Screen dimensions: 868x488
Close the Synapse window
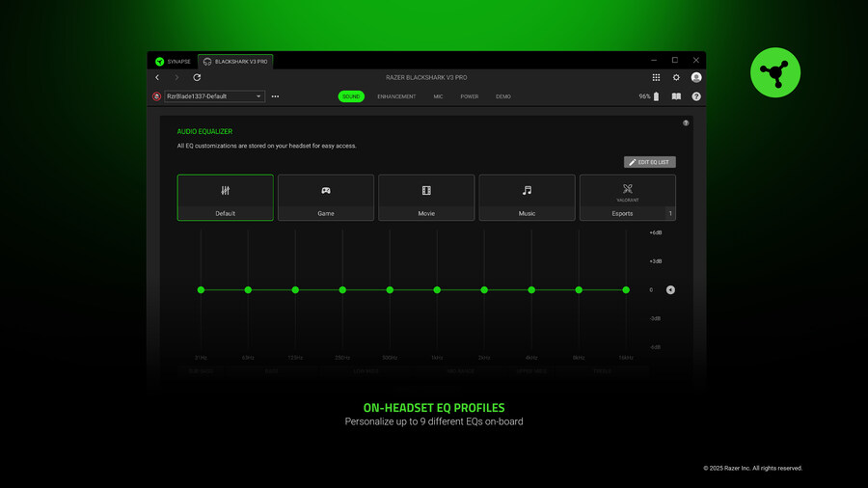pos(695,60)
